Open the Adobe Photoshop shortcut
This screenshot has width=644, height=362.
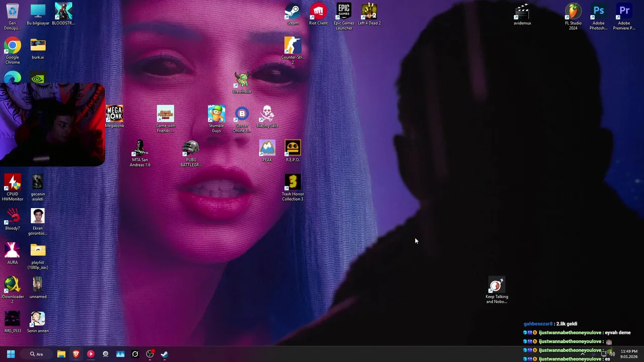tap(598, 17)
